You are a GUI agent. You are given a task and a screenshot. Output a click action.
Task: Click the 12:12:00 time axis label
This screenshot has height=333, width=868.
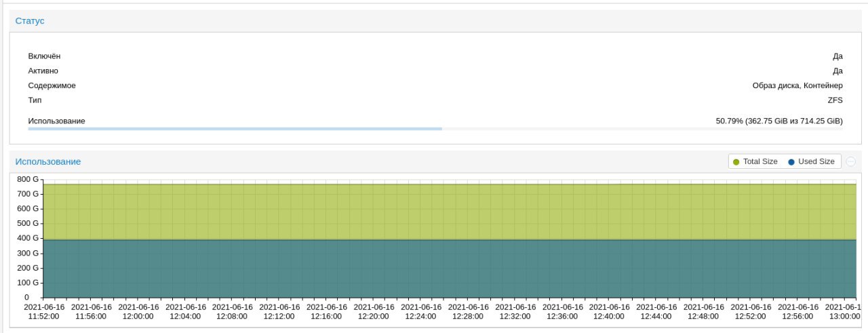(x=279, y=311)
